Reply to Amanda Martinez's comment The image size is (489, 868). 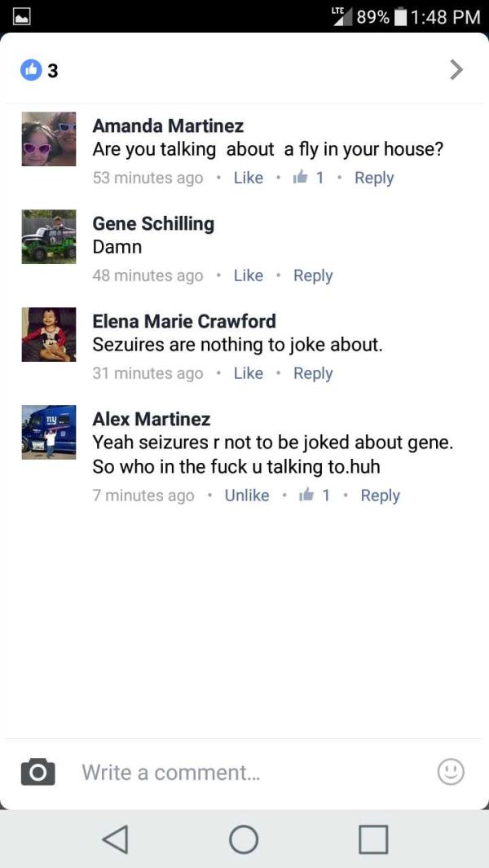[374, 178]
